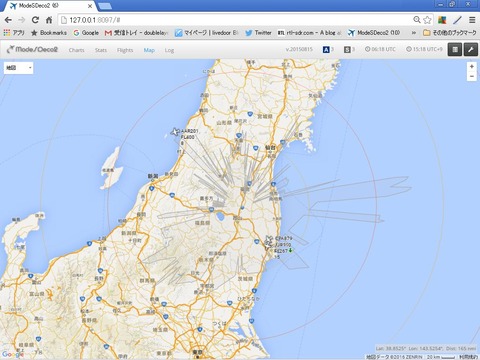The width and height of the screenshot is (480, 360).
Task: Open the other bookmarks folder
Action: tap(449, 33)
